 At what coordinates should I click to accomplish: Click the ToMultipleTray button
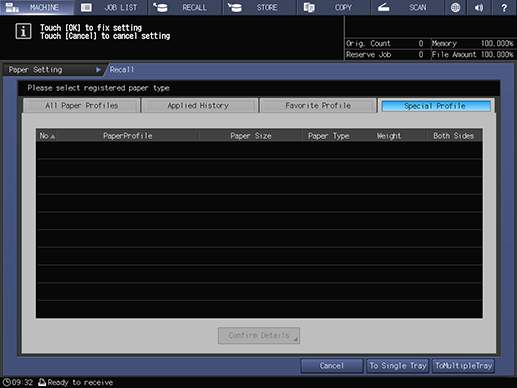pyautogui.click(x=464, y=366)
